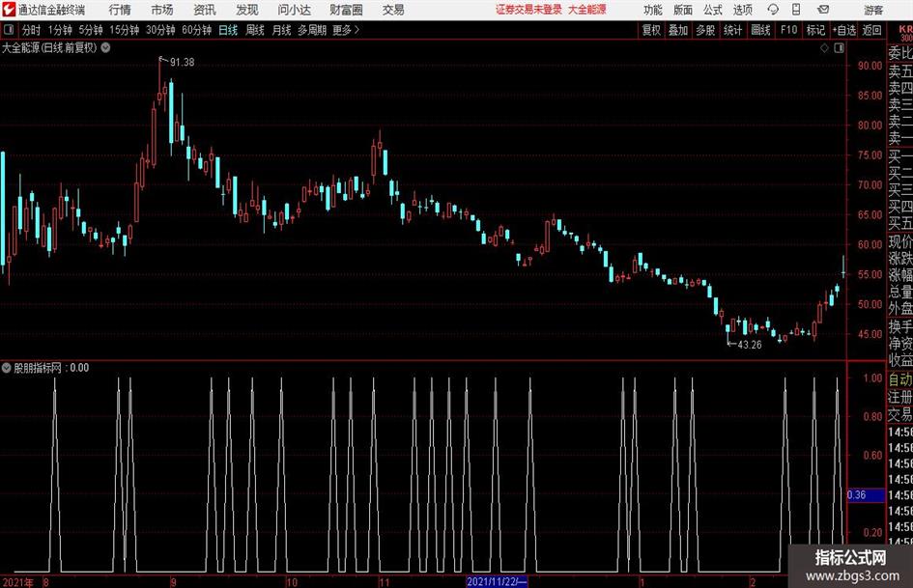Open the mobile phone icon

[796, 10]
